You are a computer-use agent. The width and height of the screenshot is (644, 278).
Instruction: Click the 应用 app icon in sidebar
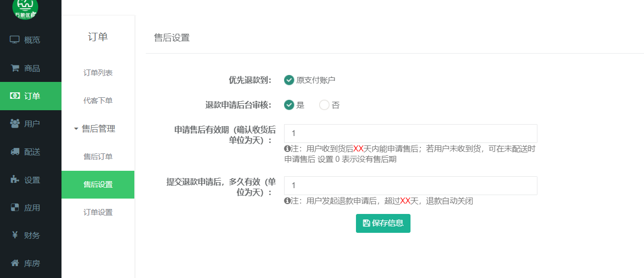click(15, 208)
